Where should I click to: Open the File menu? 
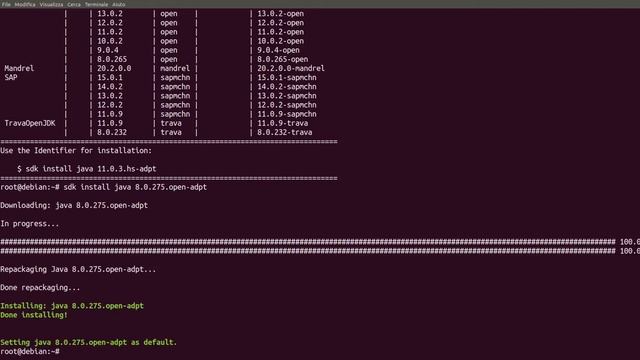coord(6,4)
